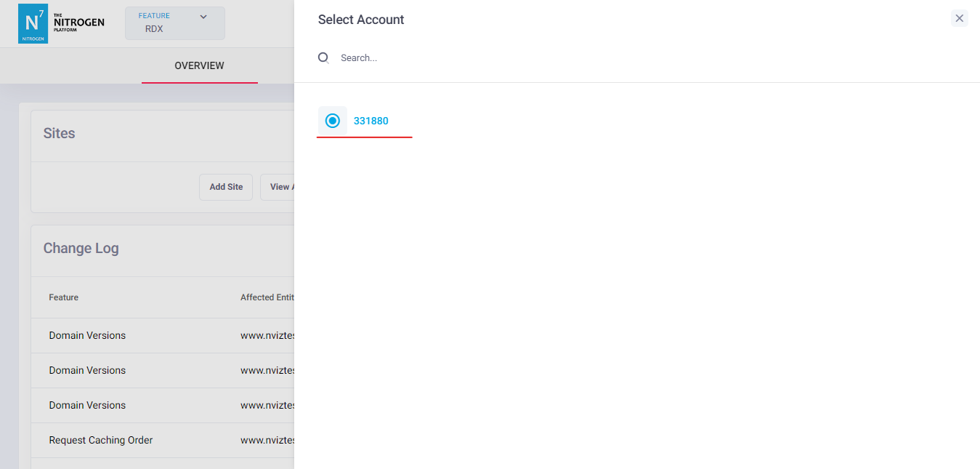
Task: Select the third Domain Versions row
Action: [x=87, y=405]
